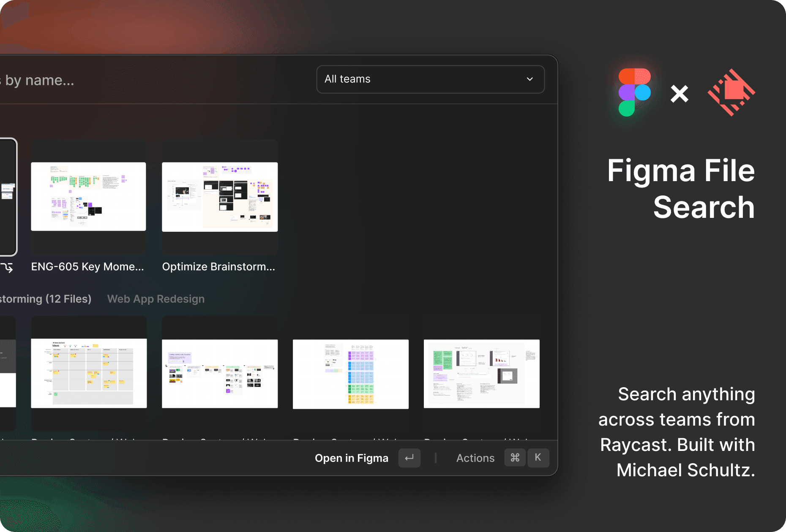Open the thumbnail with green notes and charts
The width and height of the screenshot is (786, 532).
coord(482,374)
